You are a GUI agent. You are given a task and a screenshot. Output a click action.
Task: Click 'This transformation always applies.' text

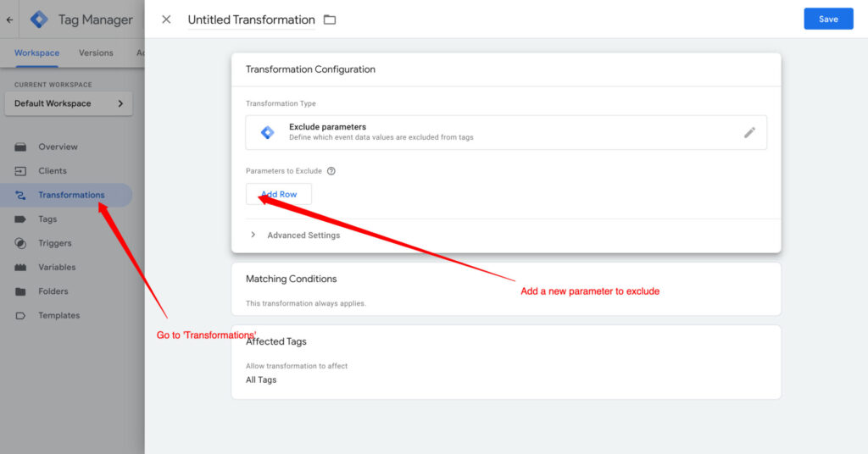[x=305, y=303]
